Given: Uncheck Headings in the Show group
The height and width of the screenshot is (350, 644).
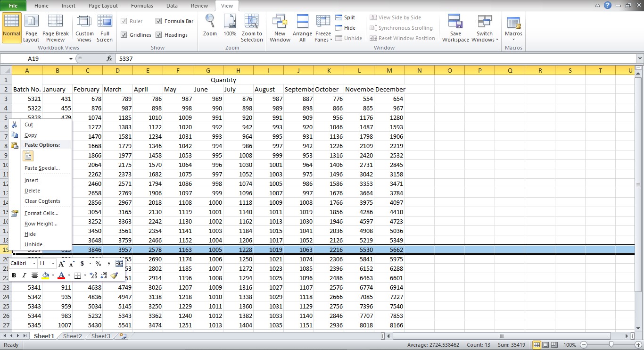Looking at the screenshot, I should point(159,34).
